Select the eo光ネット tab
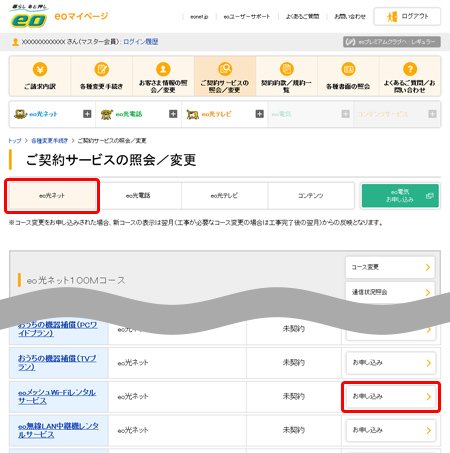Screen dimensions: 450x453 tap(52, 196)
